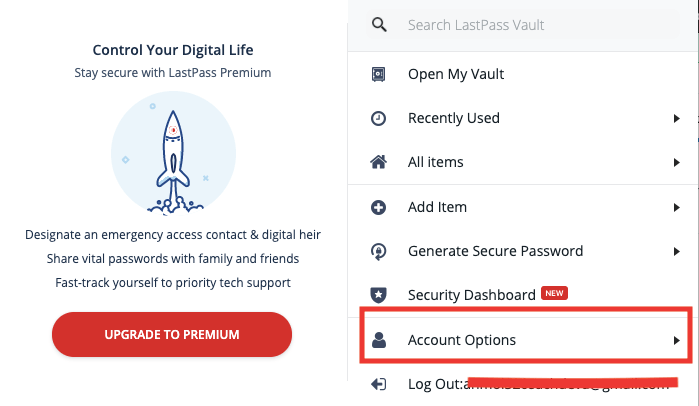This screenshot has height=406, width=699.
Task: Click the All items home icon
Action: (378, 162)
